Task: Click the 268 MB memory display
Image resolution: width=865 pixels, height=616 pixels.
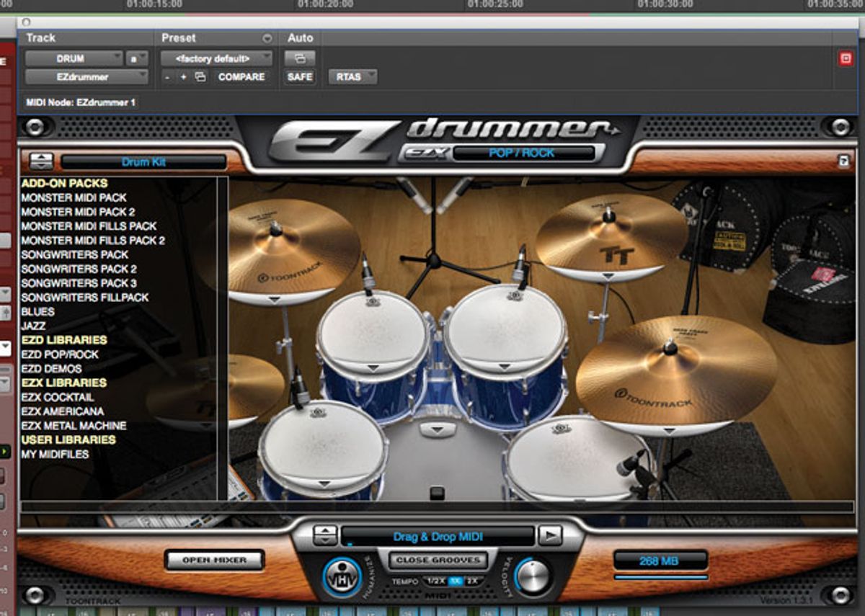Action: (660, 561)
